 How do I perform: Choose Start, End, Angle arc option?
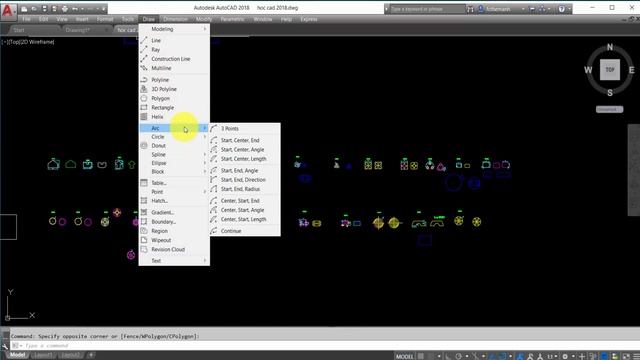coord(245,171)
